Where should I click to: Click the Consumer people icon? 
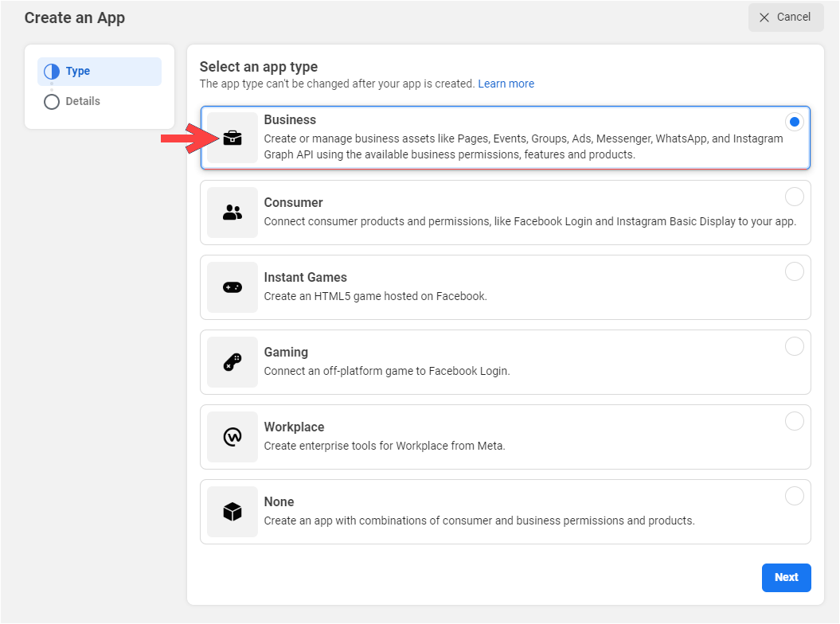[x=232, y=212]
